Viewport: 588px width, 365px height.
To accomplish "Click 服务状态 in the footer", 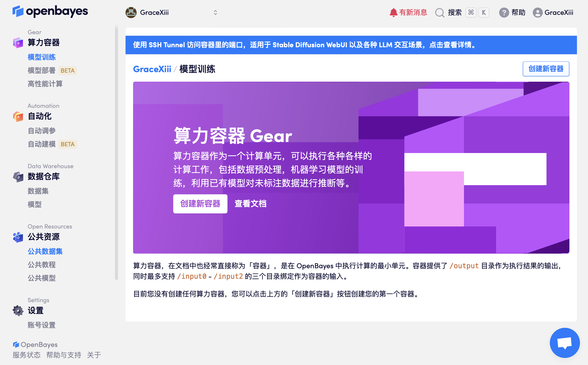I will [x=27, y=355].
